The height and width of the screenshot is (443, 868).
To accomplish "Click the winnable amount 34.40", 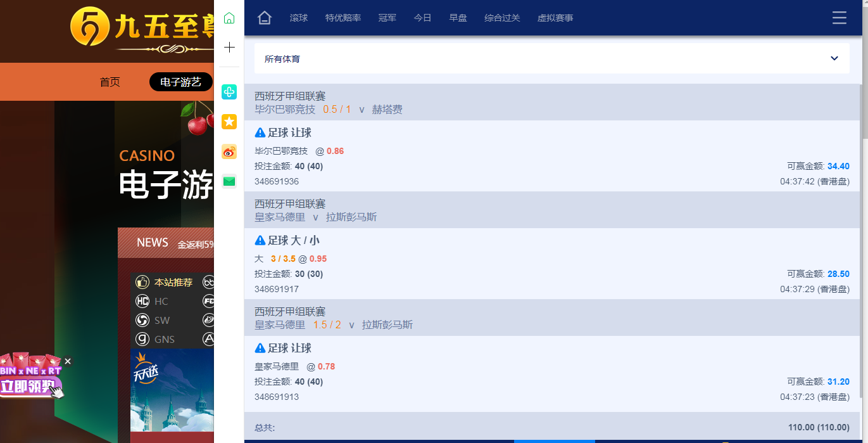I will (838, 166).
